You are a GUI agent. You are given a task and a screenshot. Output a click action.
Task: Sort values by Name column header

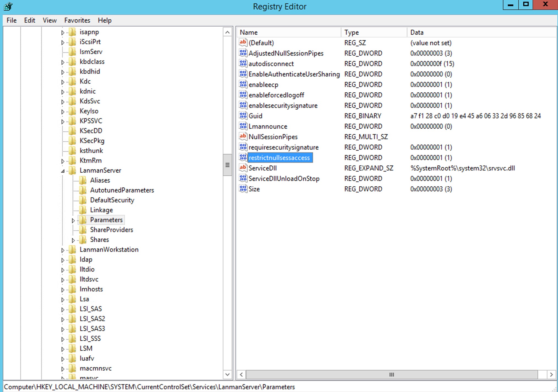pyautogui.click(x=289, y=32)
